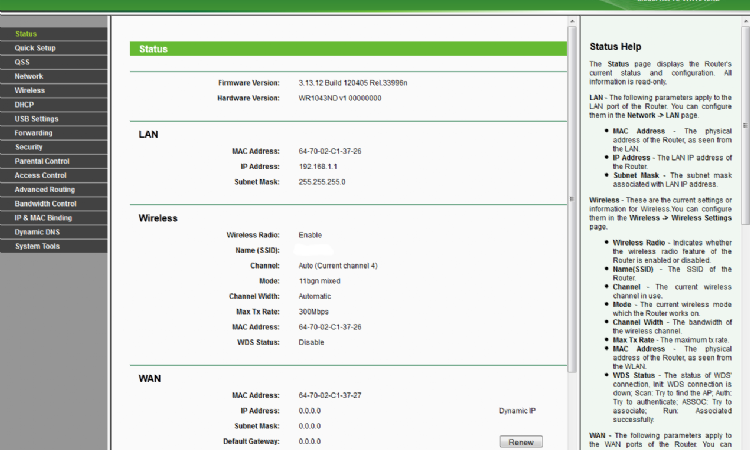Open the QSS menu item
Viewport: 750px width, 450px height.
22,62
